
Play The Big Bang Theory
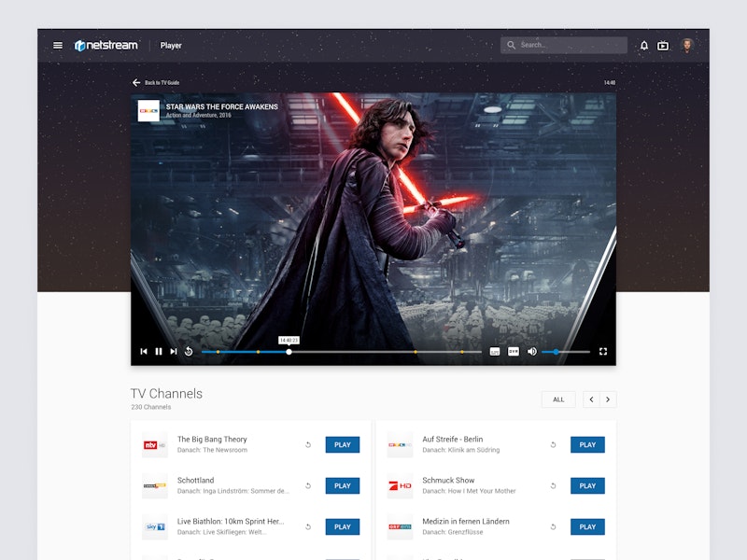click(x=343, y=445)
